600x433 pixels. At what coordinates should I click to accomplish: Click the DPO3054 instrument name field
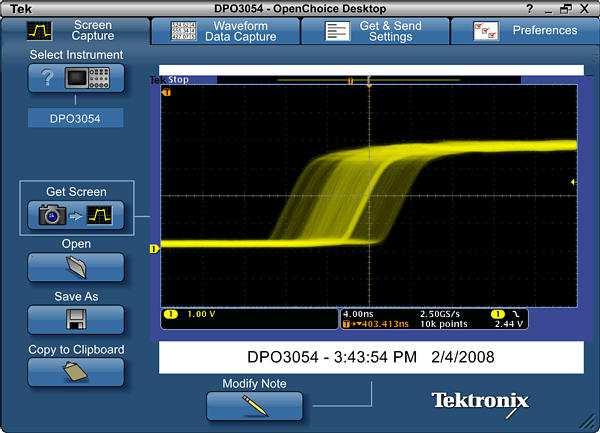click(x=75, y=118)
